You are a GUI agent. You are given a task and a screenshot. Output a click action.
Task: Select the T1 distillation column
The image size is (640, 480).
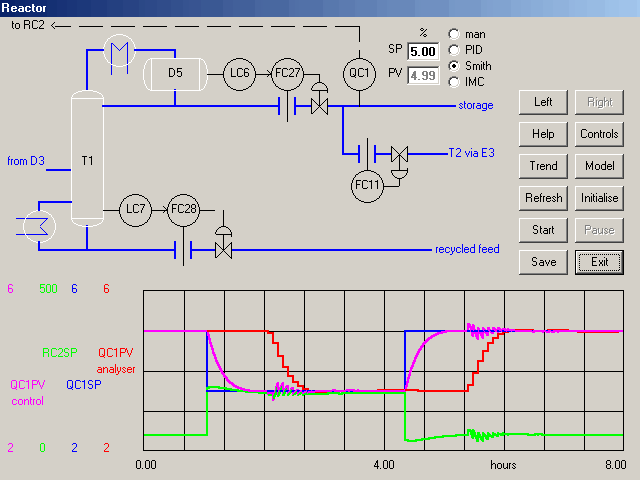pyautogui.click(x=87, y=160)
